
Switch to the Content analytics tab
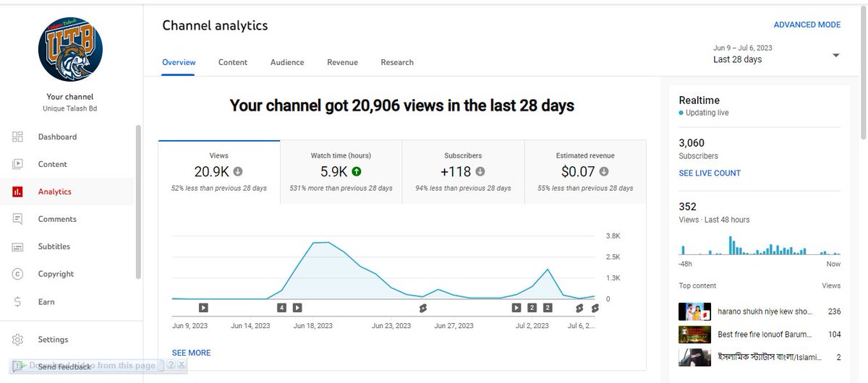click(233, 63)
